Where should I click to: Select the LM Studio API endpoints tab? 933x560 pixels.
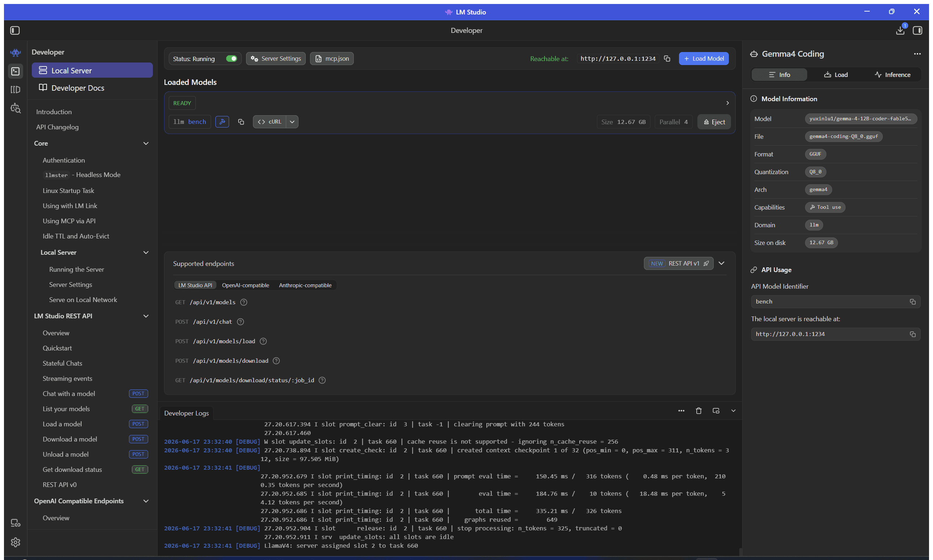pos(195,285)
